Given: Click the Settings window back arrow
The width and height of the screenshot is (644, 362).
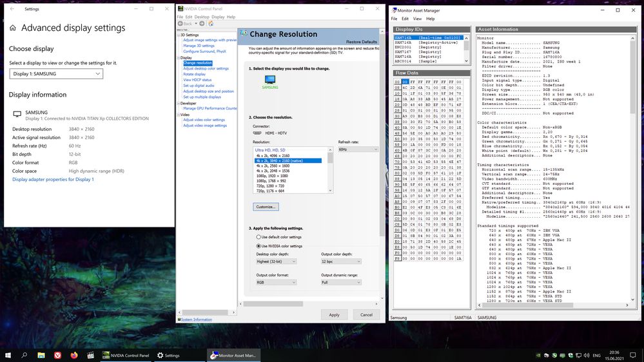Looking at the screenshot, I should [12, 8].
